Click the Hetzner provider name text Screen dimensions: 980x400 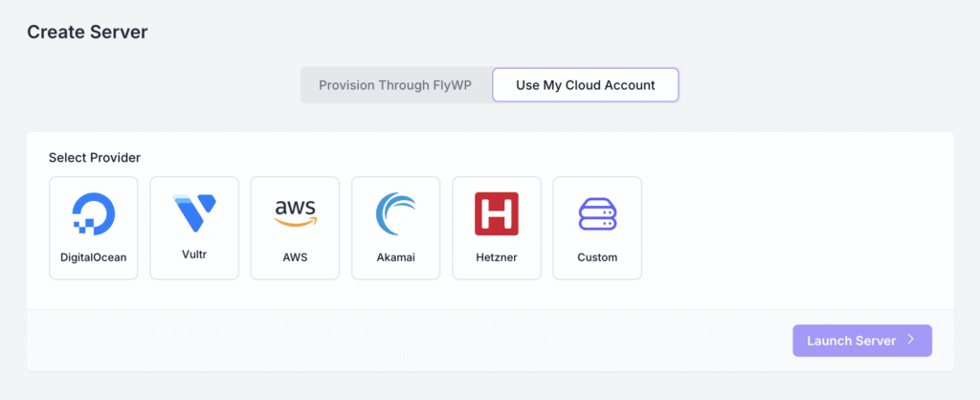click(497, 257)
